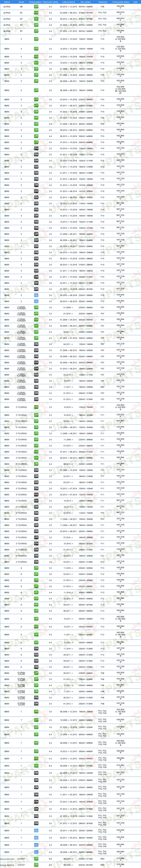This screenshot has height=868, width=141.
Task: Click the Oznaczenie silnika column header
Action: tap(120, 2)
